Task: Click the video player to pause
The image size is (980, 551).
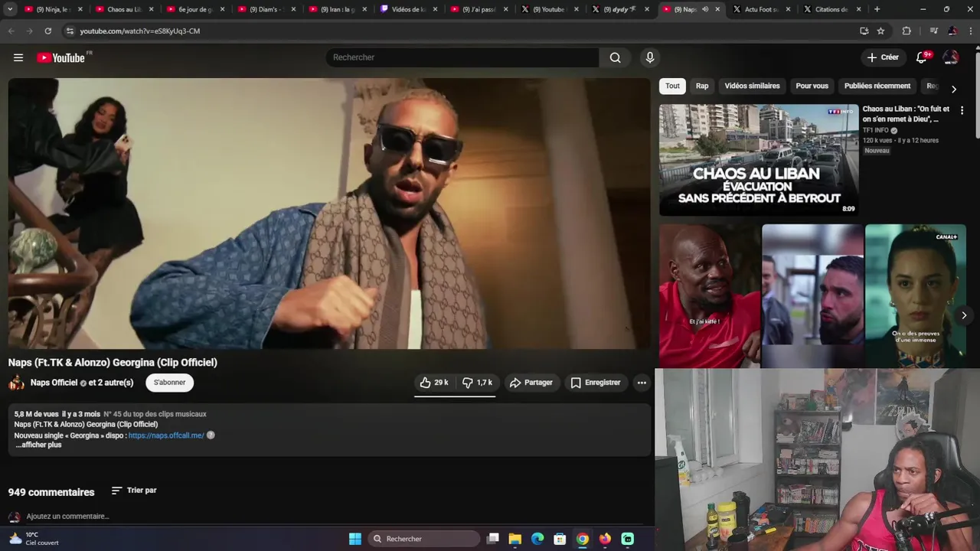Action: coord(329,214)
